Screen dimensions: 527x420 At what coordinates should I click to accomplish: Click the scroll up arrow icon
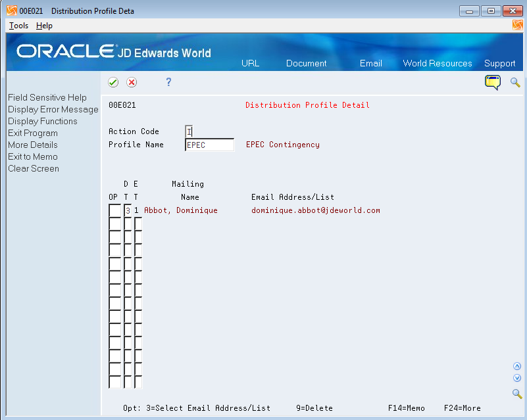click(517, 366)
